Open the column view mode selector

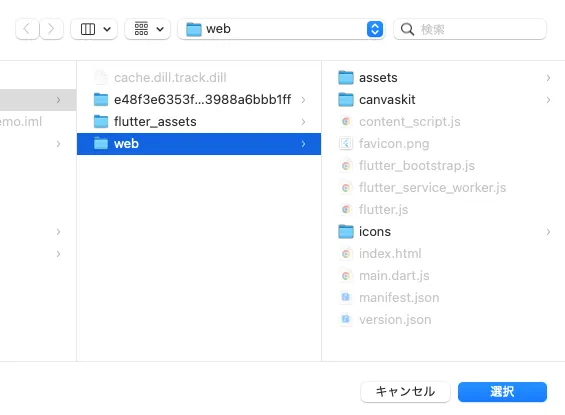point(94,29)
